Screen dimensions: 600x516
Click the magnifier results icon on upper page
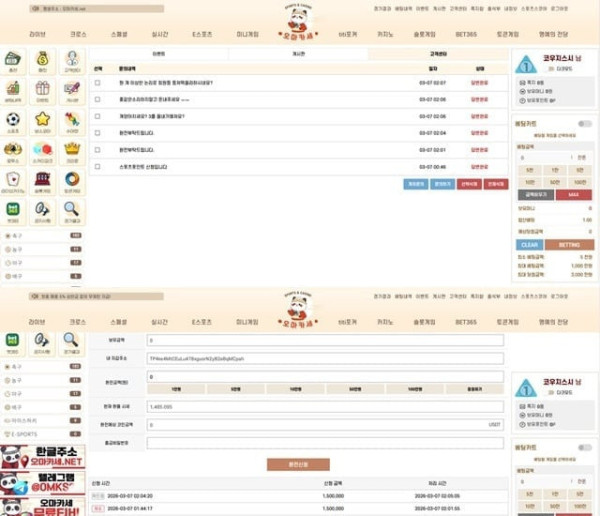point(72,212)
